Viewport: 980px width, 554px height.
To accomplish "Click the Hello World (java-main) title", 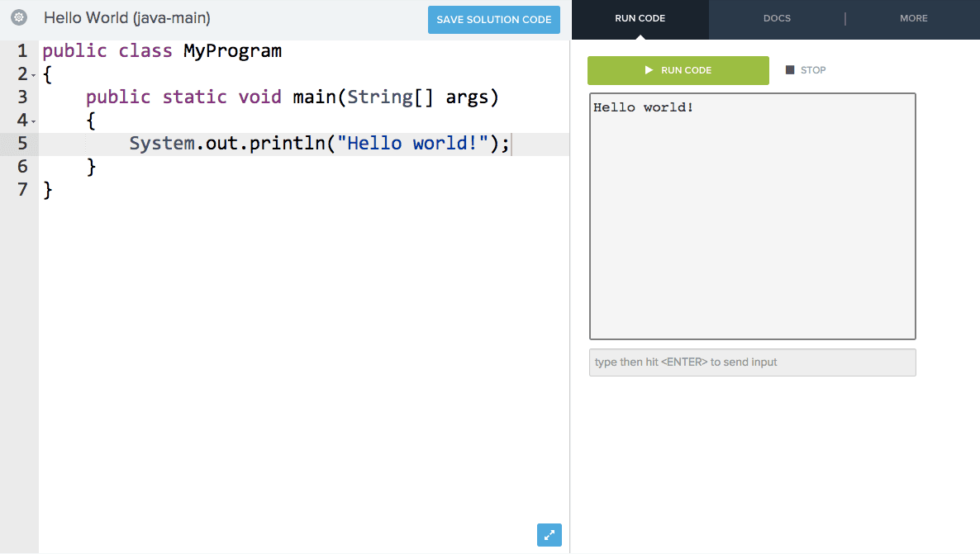I will click(126, 17).
